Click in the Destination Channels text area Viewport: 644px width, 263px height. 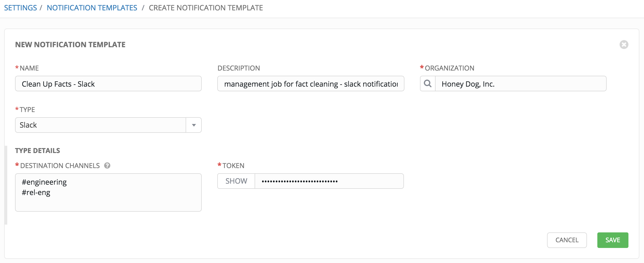coord(108,192)
